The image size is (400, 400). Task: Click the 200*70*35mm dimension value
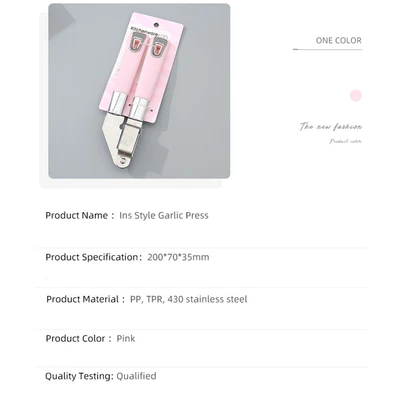tap(178, 257)
